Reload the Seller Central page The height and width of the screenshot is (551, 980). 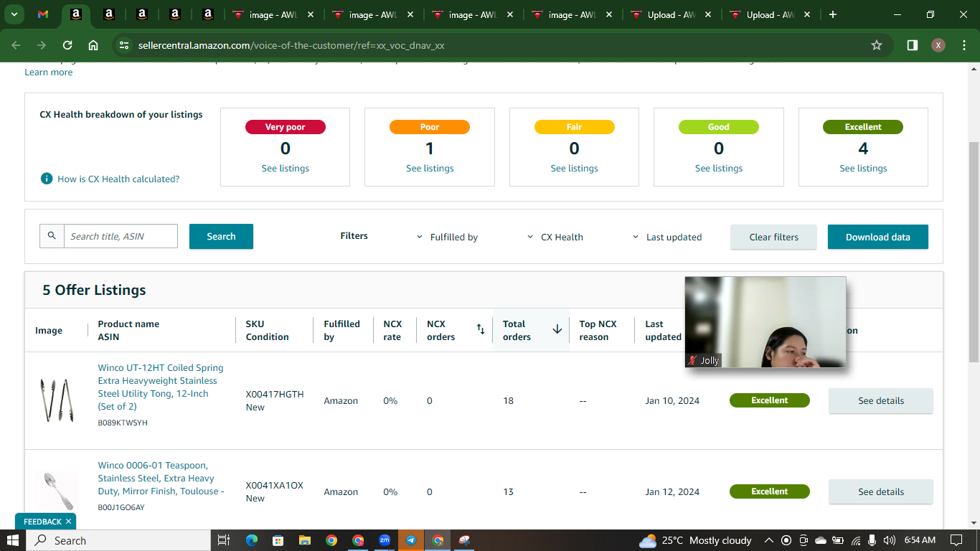click(67, 45)
